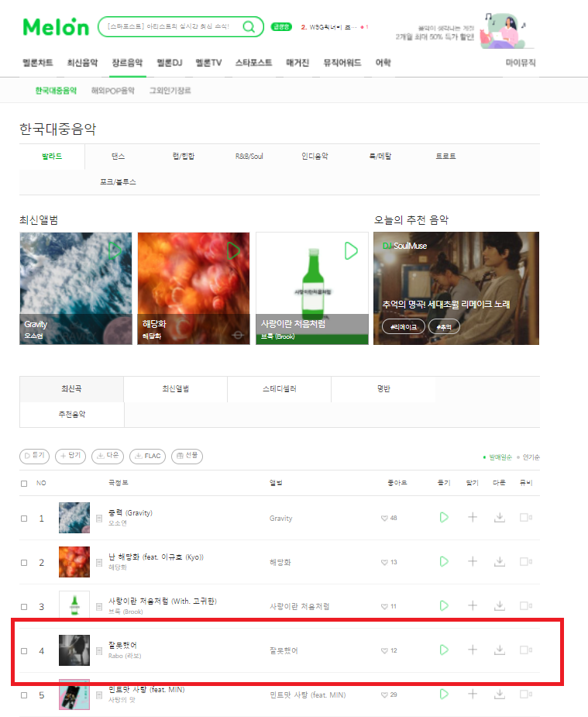Click the #리메이크 tag button
The image size is (588, 717).
coord(404,327)
